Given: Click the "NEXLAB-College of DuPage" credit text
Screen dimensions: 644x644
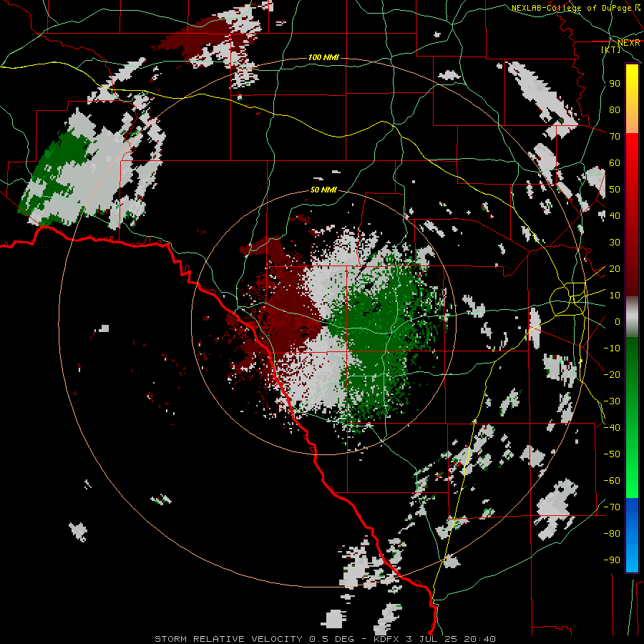Looking at the screenshot, I should (x=572, y=8).
